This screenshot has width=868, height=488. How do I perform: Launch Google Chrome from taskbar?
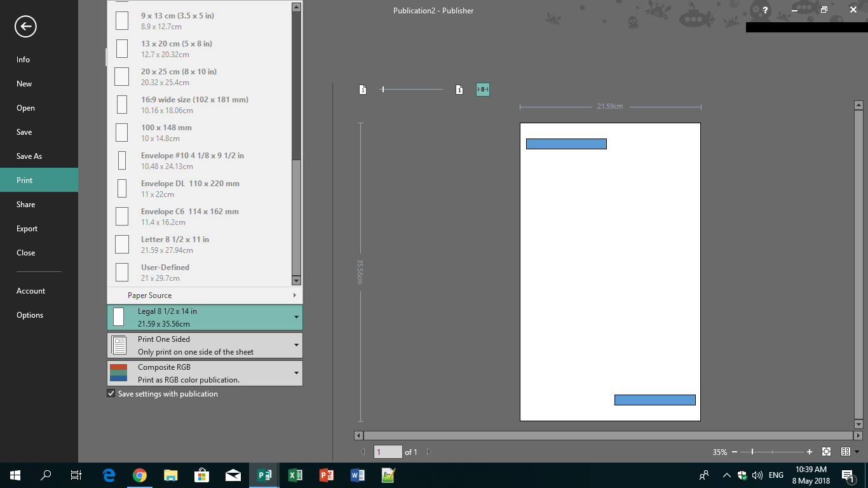[x=140, y=475]
